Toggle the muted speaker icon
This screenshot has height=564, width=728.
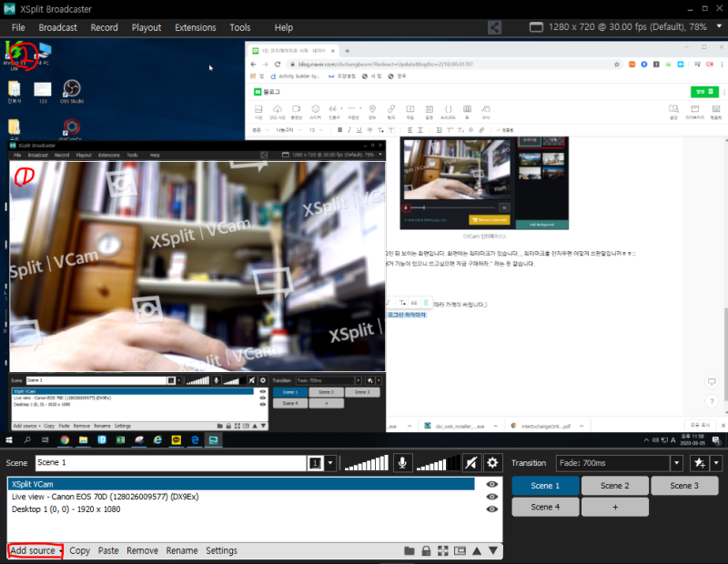tap(470, 463)
